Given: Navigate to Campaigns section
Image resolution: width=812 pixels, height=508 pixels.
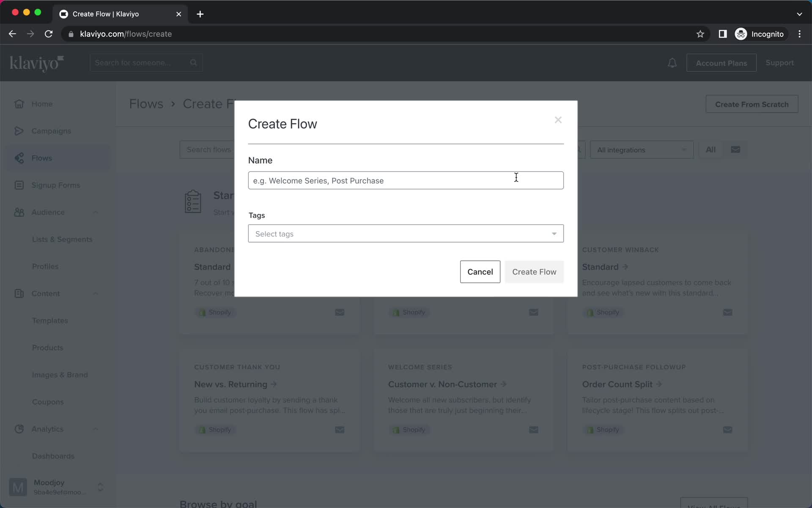Looking at the screenshot, I should pos(51,130).
